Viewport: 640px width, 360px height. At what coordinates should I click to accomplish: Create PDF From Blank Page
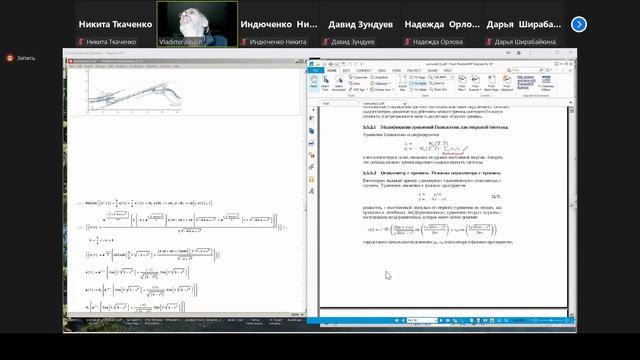[x=491, y=83]
